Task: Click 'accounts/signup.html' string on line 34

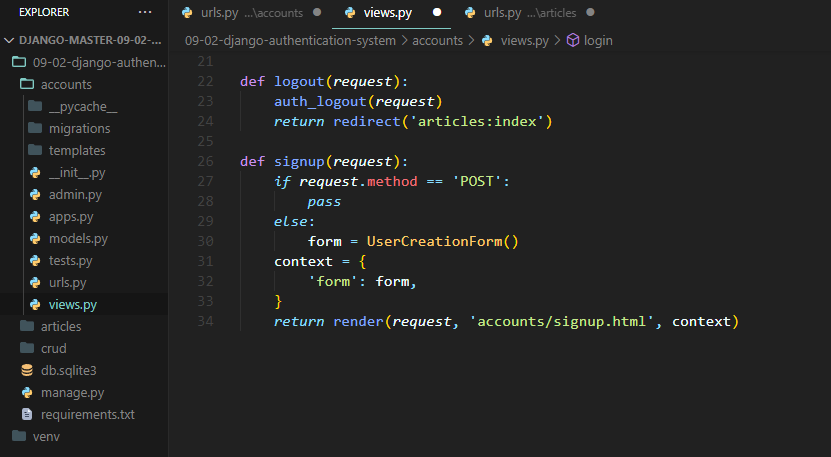Action: pyautogui.click(x=562, y=322)
